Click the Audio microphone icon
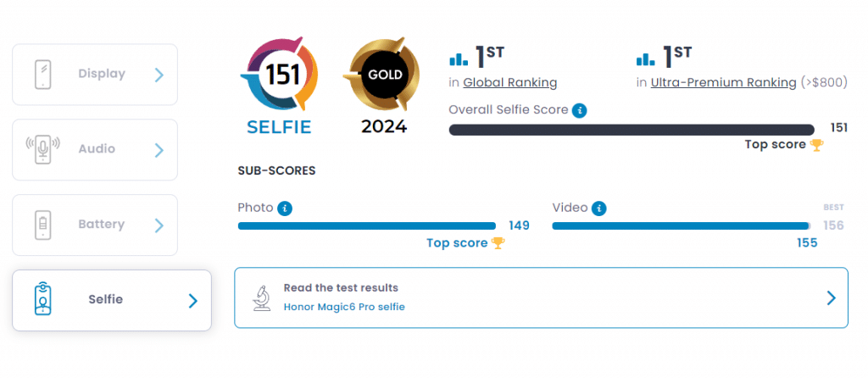 (x=43, y=149)
